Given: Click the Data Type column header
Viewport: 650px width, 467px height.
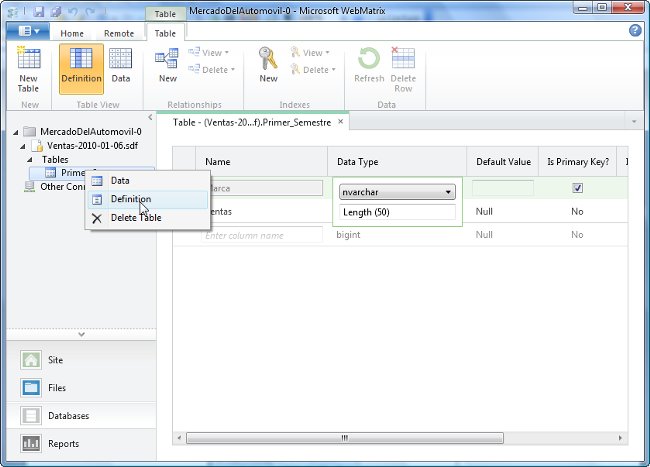Looking at the screenshot, I should click(397, 162).
